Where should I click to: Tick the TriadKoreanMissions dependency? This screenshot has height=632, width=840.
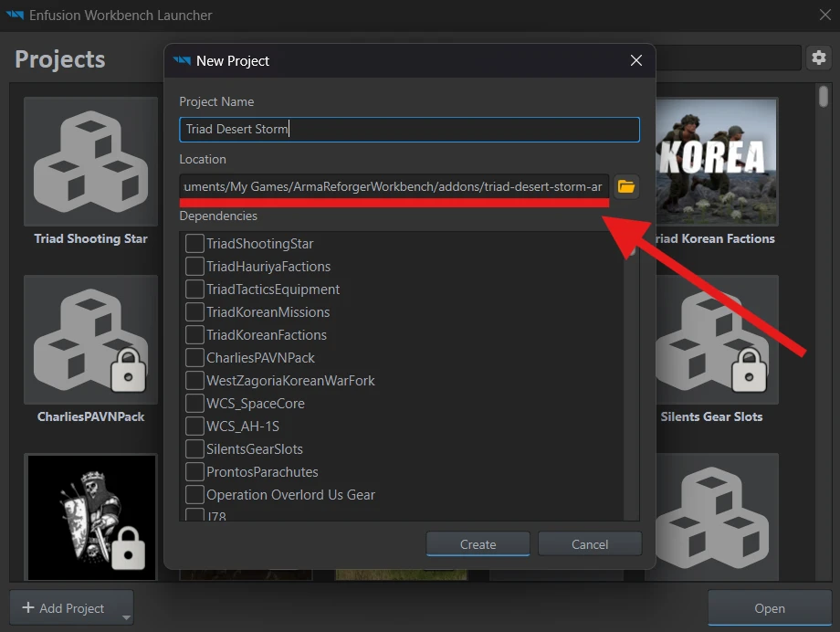(x=194, y=312)
